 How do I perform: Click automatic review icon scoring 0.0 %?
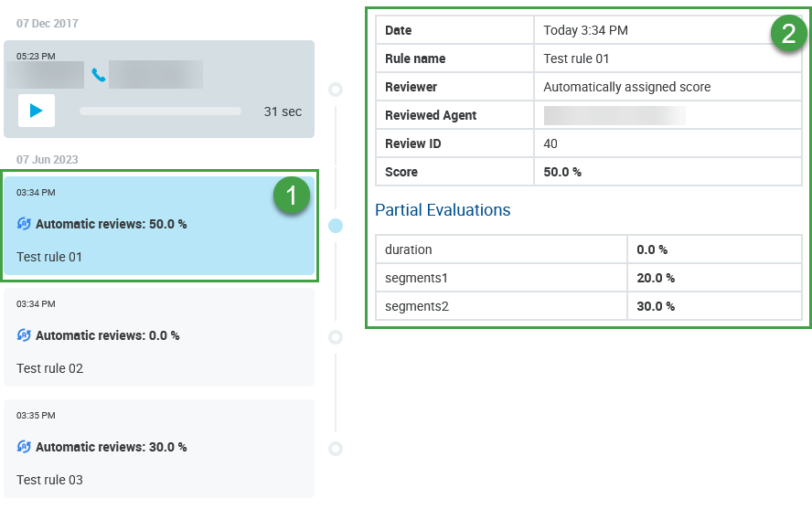coord(24,335)
